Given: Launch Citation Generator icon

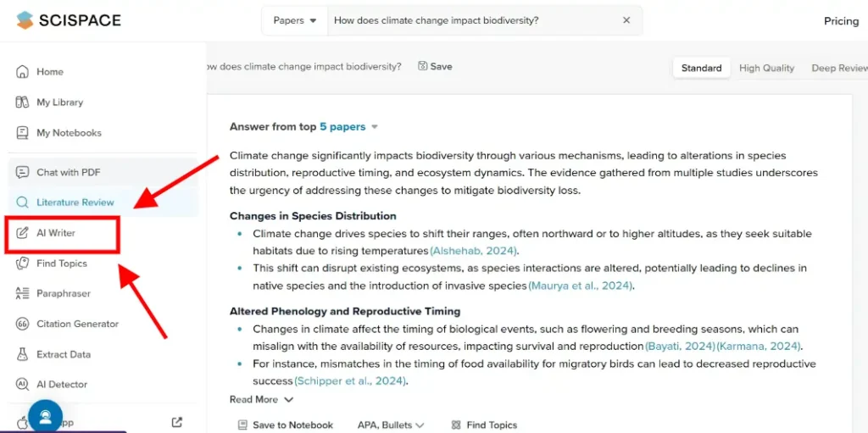Looking at the screenshot, I should (x=23, y=324).
